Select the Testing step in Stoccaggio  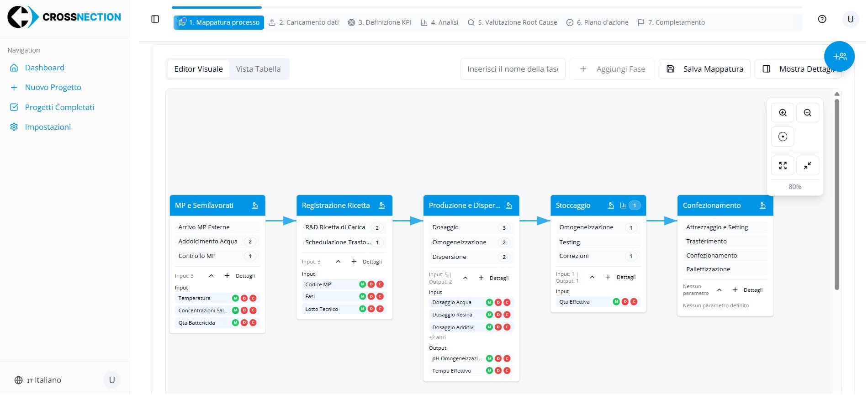[598, 242]
